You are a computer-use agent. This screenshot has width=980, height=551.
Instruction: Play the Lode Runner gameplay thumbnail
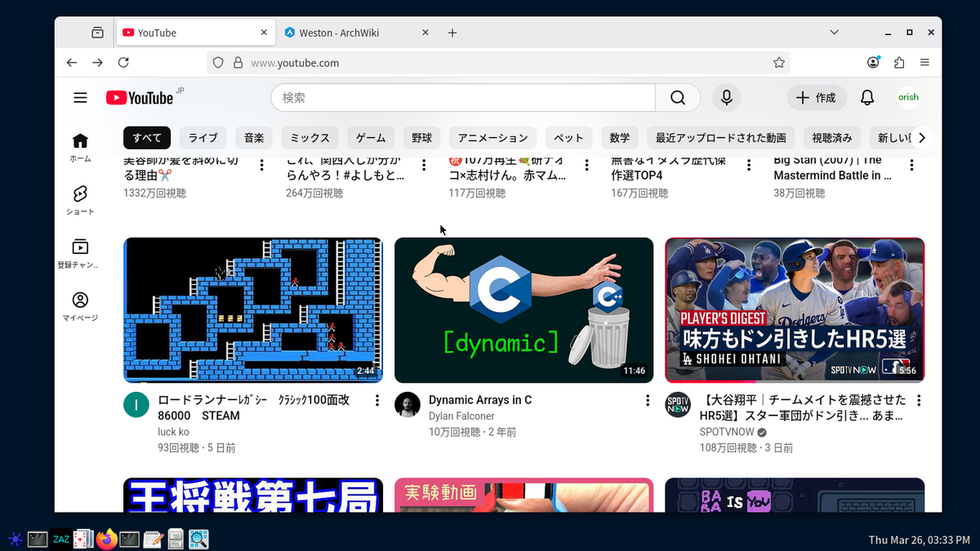[x=253, y=310]
